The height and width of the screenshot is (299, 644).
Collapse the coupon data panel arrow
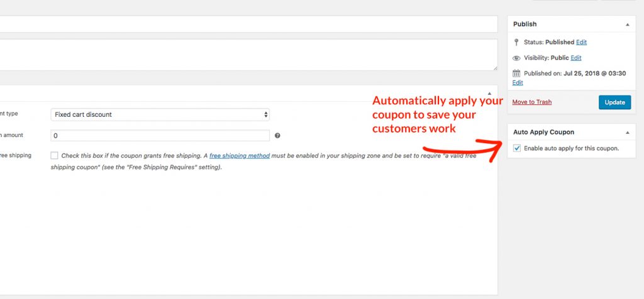tap(489, 93)
